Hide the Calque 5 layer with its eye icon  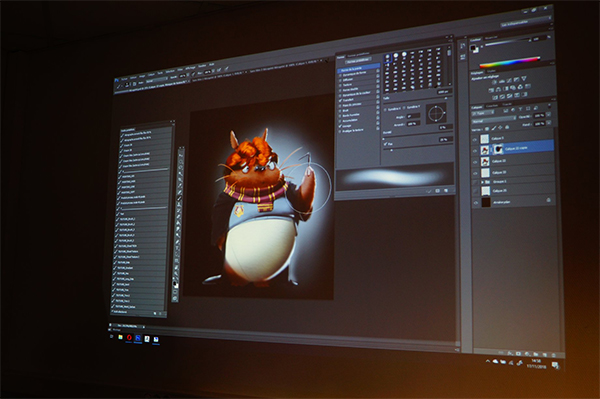click(475, 140)
